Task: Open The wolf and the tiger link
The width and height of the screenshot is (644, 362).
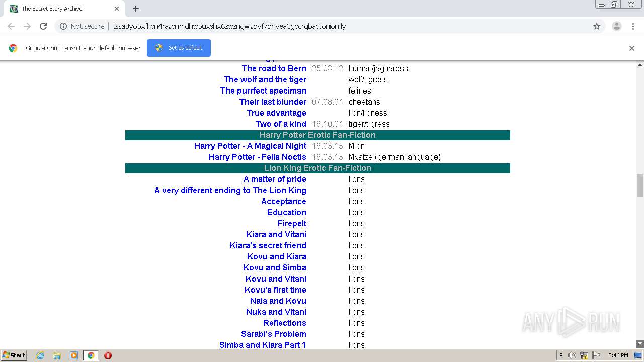Action: click(x=265, y=79)
